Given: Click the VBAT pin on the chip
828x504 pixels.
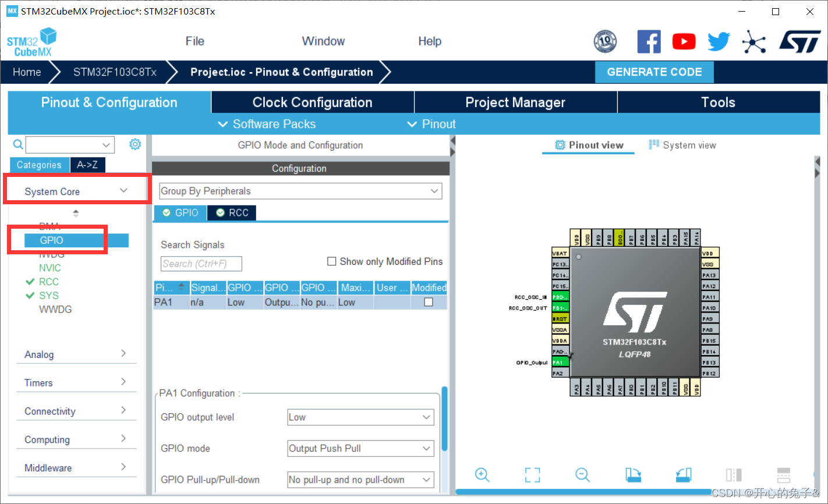Looking at the screenshot, I should (x=560, y=253).
